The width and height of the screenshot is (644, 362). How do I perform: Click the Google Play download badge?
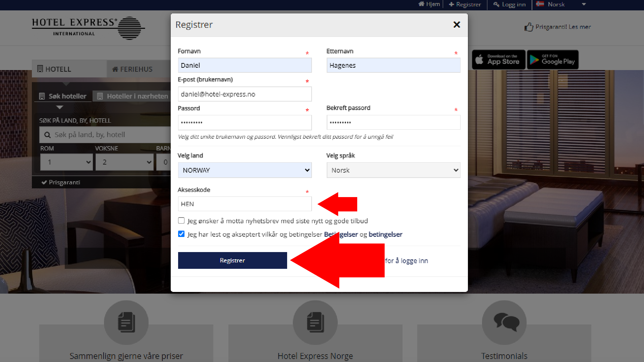pos(553,60)
